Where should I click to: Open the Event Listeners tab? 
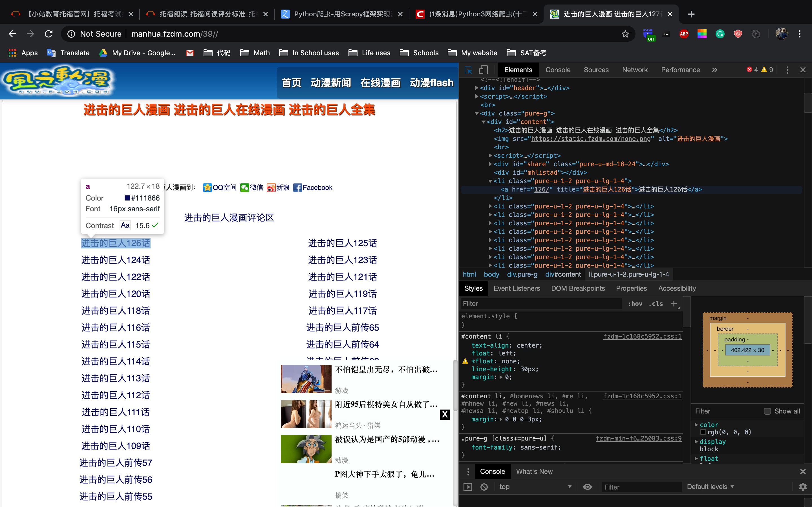click(x=517, y=288)
